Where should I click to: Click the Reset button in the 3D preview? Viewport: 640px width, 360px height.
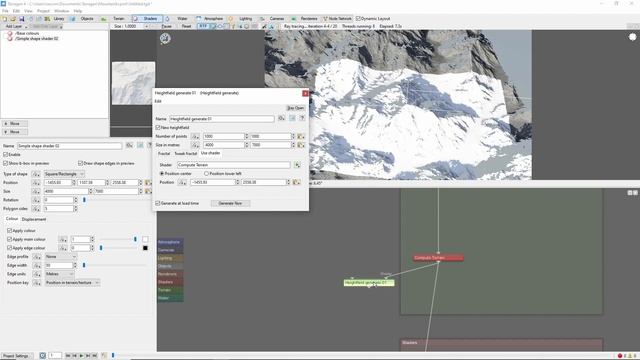pos(186,26)
